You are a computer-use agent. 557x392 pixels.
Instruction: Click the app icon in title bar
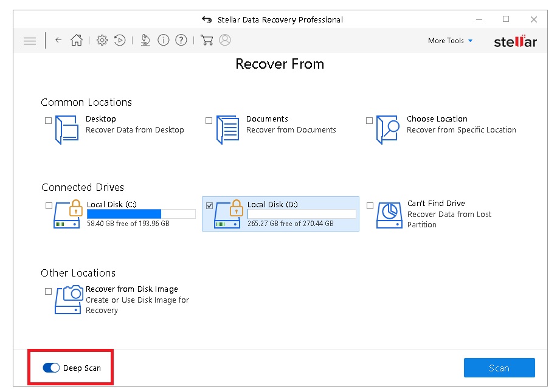click(207, 19)
